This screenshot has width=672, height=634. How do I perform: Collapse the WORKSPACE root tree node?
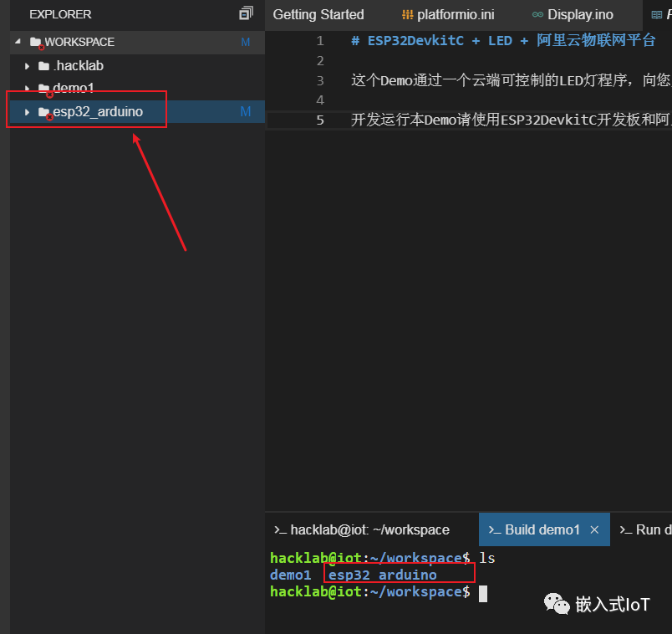click(18, 42)
